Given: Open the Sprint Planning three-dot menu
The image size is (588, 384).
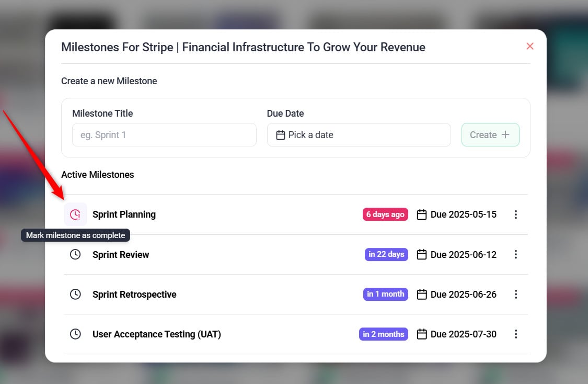Looking at the screenshot, I should (515, 214).
